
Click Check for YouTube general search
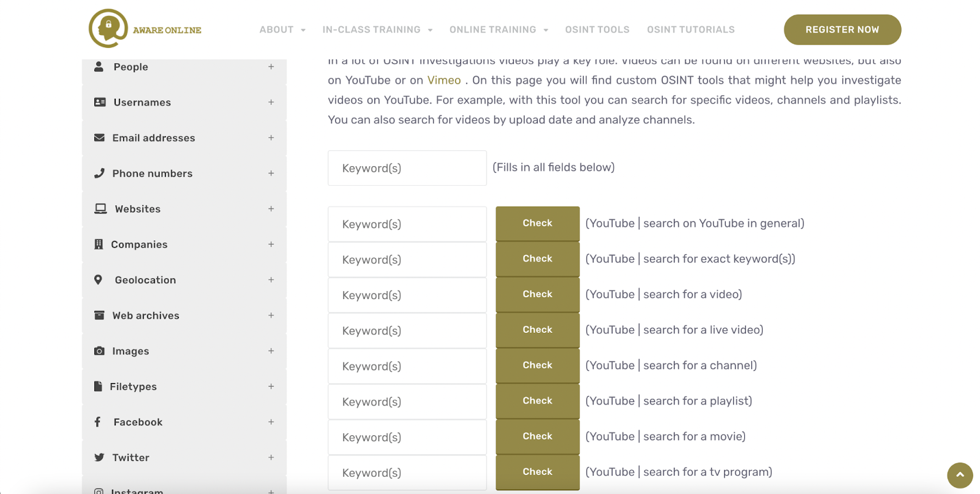click(x=537, y=224)
